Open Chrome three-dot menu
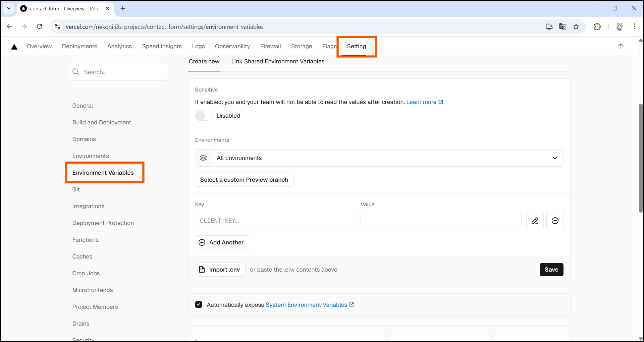Image resolution: width=644 pixels, height=342 pixels. tap(635, 26)
